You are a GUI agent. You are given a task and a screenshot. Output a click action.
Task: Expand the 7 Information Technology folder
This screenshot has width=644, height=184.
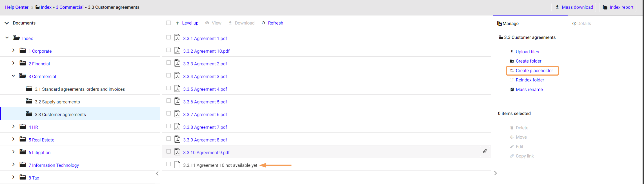[x=13, y=165]
